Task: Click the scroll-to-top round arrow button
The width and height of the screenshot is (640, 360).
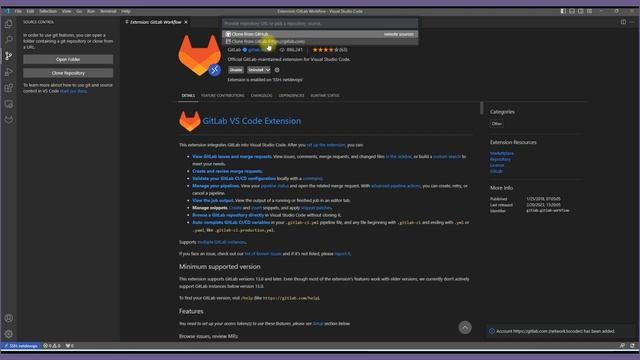Action: coord(465,327)
